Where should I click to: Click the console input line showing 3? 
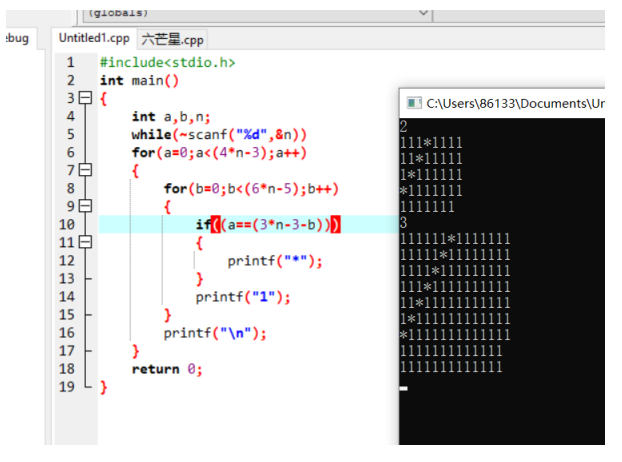pos(403,223)
